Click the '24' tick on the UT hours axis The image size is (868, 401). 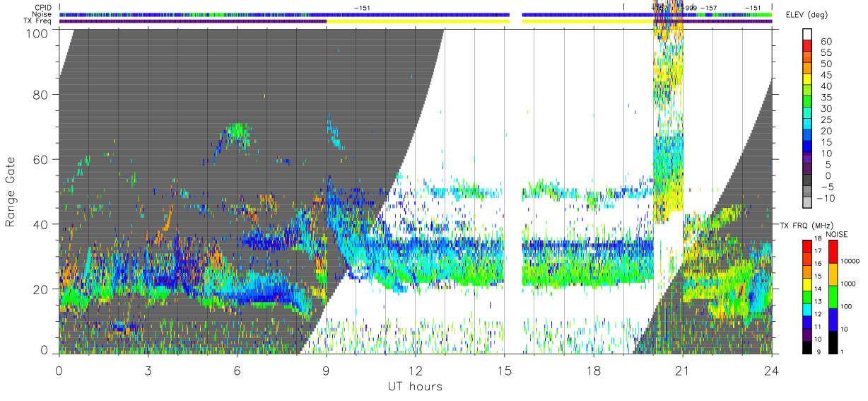coord(772,371)
